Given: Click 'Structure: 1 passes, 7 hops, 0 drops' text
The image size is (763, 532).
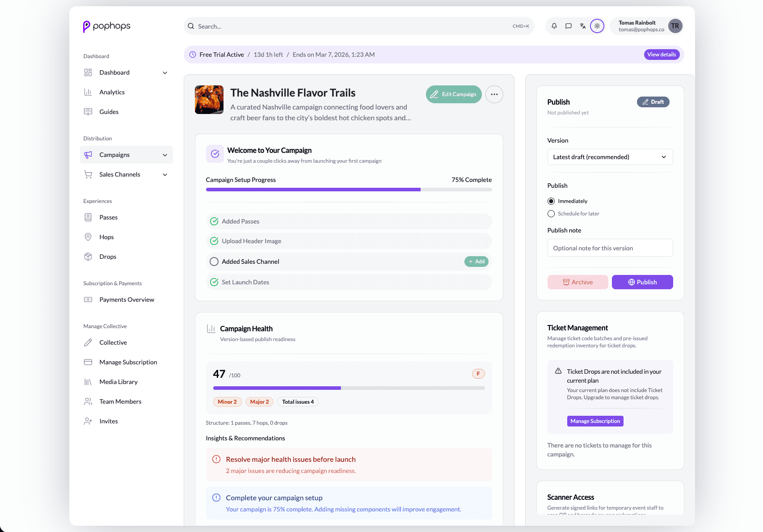Looking at the screenshot, I should pyautogui.click(x=247, y=423).
